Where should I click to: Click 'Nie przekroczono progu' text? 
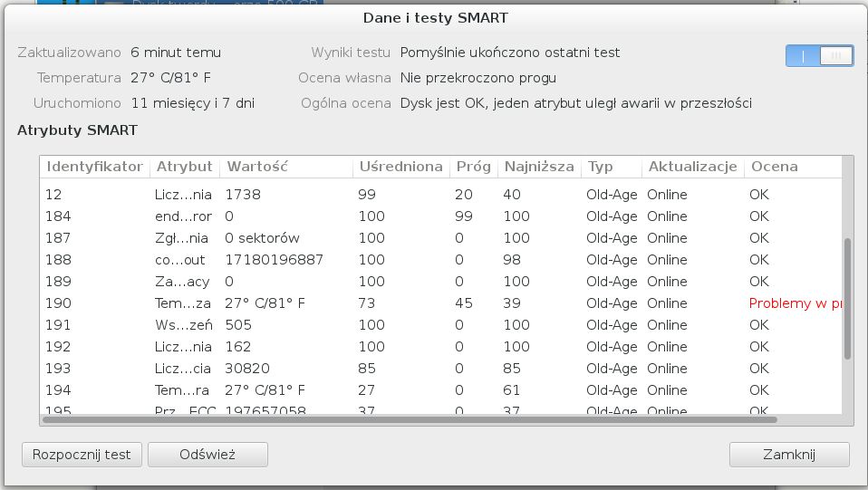pyautogui.click(x=478, y=78)
